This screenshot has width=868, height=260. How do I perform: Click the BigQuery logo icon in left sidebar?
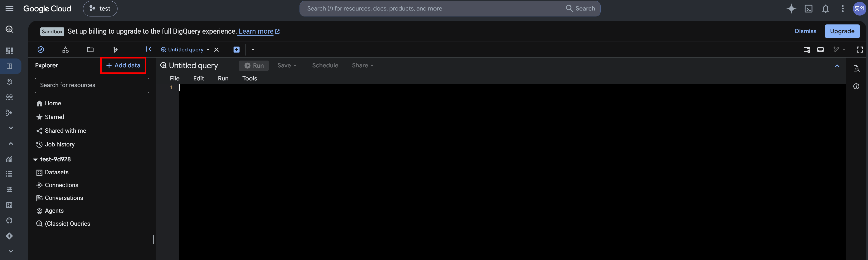(x=9, y=29)
